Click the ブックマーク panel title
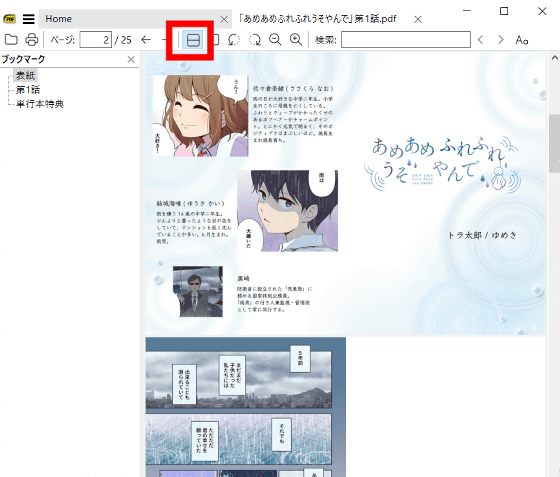The image size is (560, 477). pos(24,59)
